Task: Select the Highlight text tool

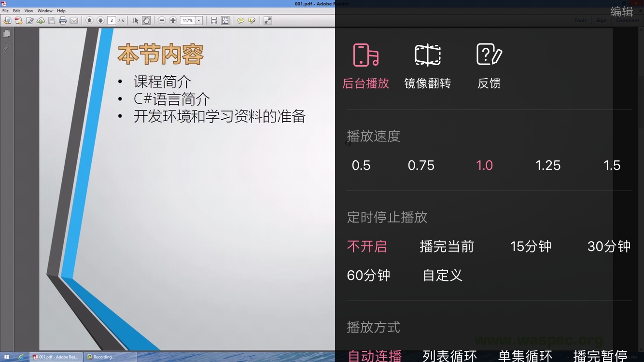Action: (x=252, y=20)
